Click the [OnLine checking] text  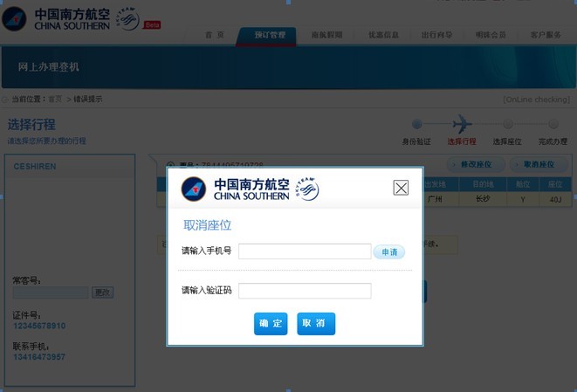[537, 100]
